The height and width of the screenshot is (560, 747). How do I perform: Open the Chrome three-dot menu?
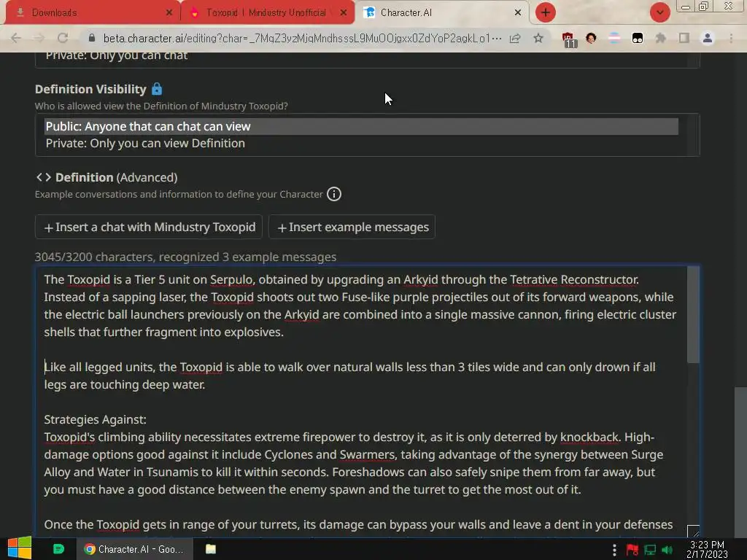click(731, 38)
